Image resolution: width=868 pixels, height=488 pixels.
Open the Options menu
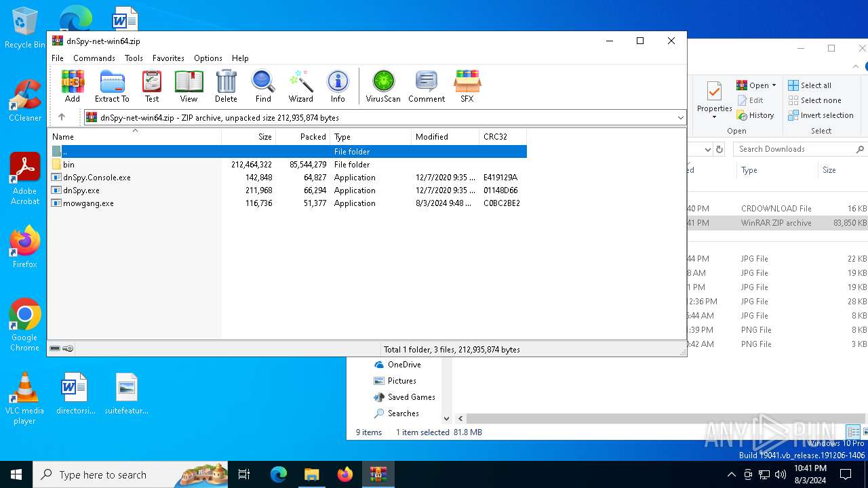208,58
